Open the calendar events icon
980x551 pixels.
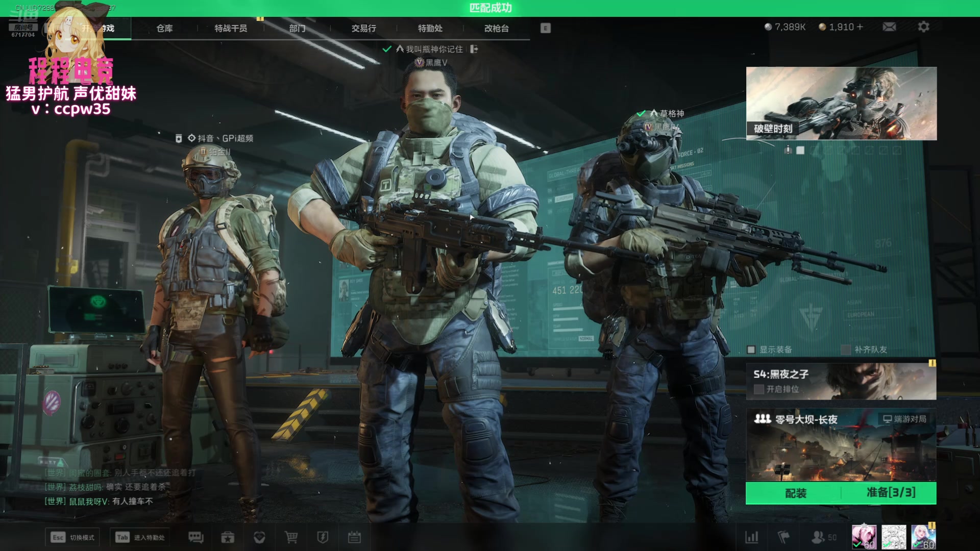(x=354, y=537)
